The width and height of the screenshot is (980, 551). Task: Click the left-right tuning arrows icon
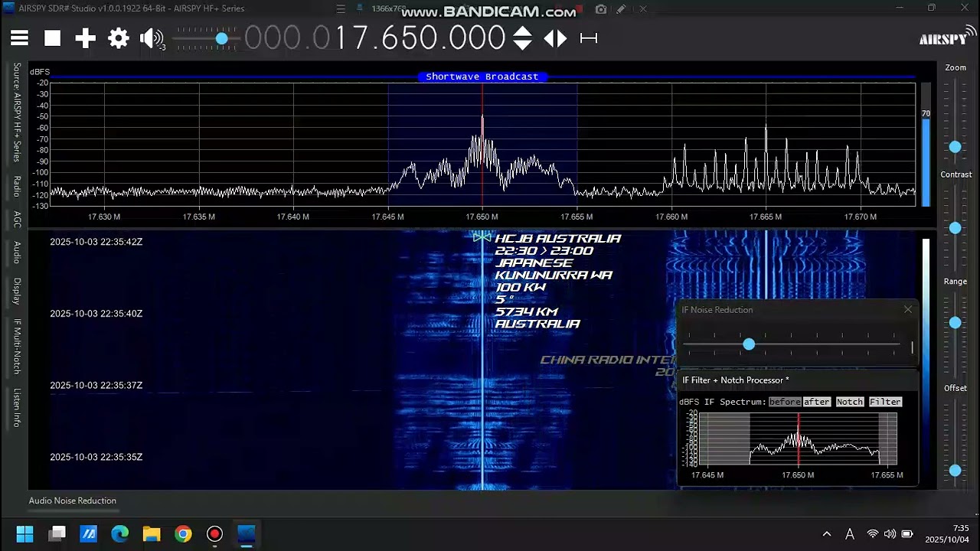pyautogui.click(x=555, y=38)
